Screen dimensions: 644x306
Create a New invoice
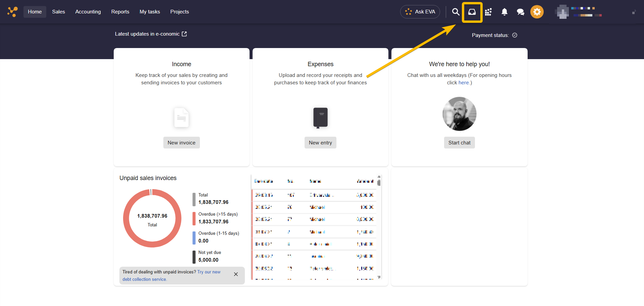tap(181, 143)
